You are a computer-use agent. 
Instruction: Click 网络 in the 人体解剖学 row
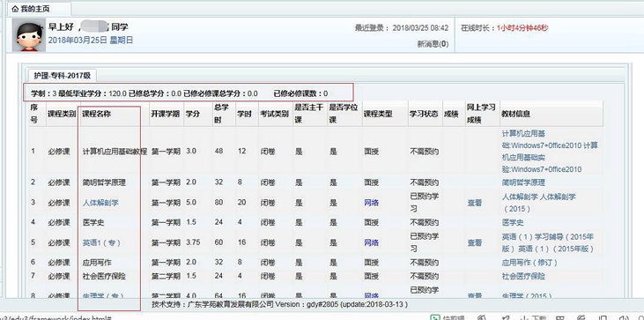[x=371, y=203]
